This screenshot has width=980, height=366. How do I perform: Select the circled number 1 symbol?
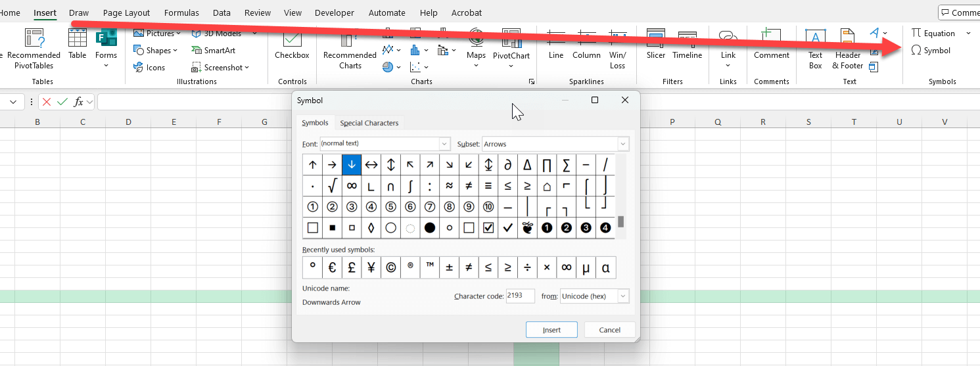(313, 207)
